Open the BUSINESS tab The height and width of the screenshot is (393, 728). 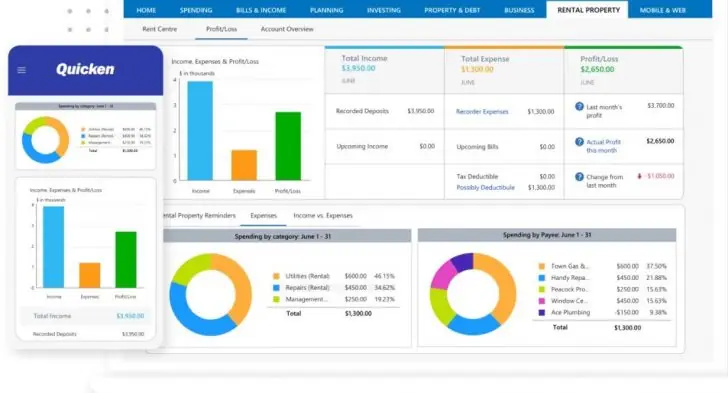519,10
